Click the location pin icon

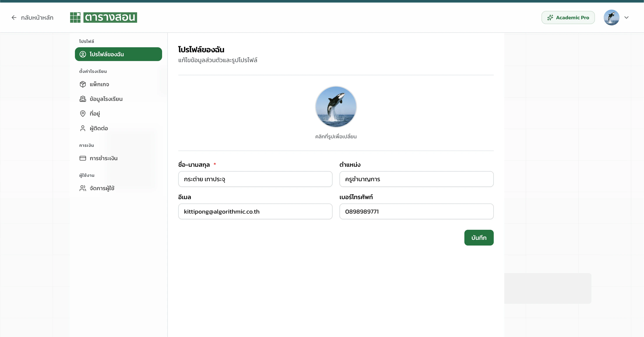click(x=83, y=113)
